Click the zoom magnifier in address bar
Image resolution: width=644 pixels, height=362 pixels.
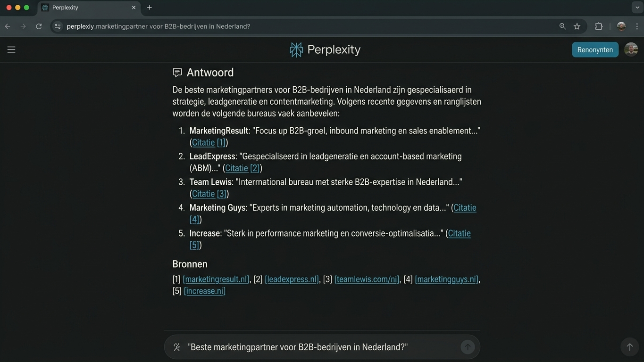[562, 26]
